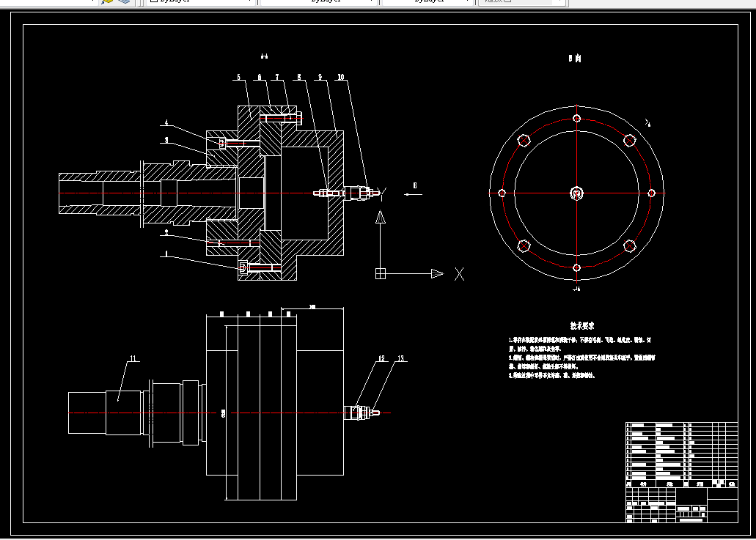Click the UCS X axis arrowhead
Viewport: 756px width, 540px height.
click(x=437, y=273)
